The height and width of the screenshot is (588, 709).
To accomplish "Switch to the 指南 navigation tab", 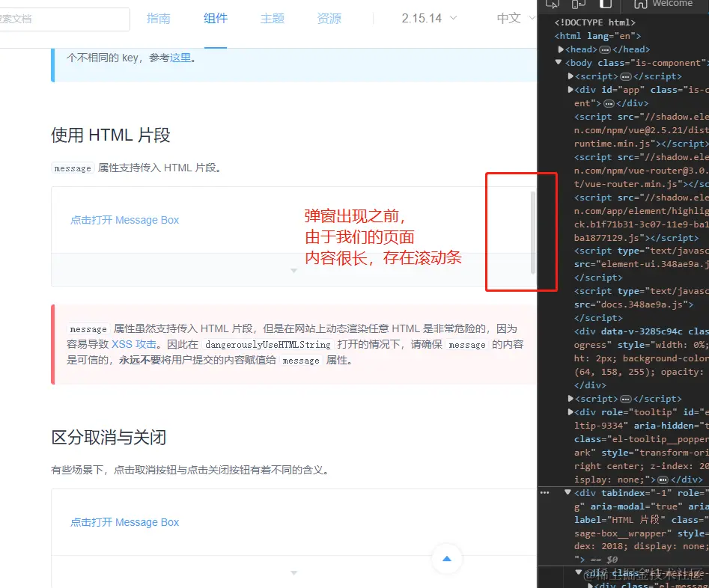I will click(x=158, y=19).
